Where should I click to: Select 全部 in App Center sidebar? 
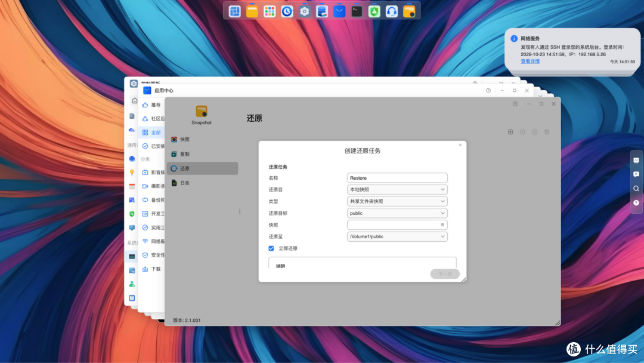coord(152,133)
